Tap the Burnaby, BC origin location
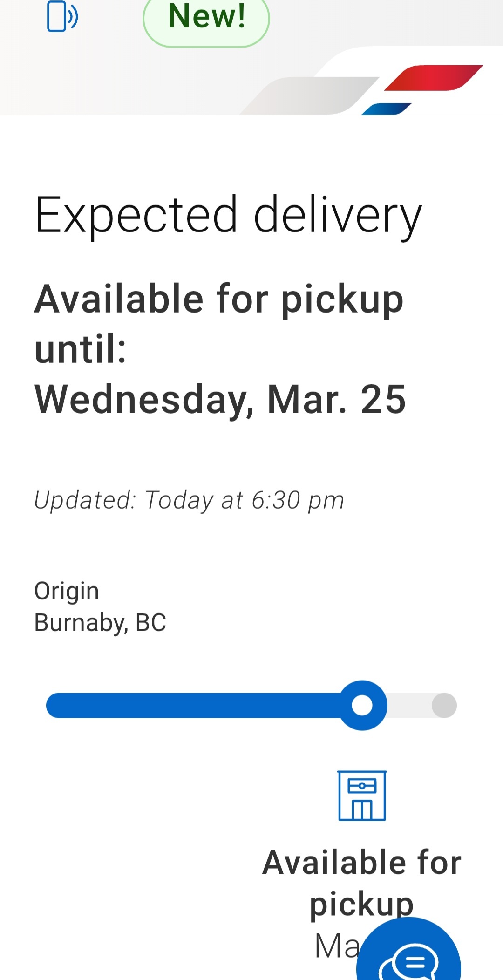503x980 pixels. (100, 622)
